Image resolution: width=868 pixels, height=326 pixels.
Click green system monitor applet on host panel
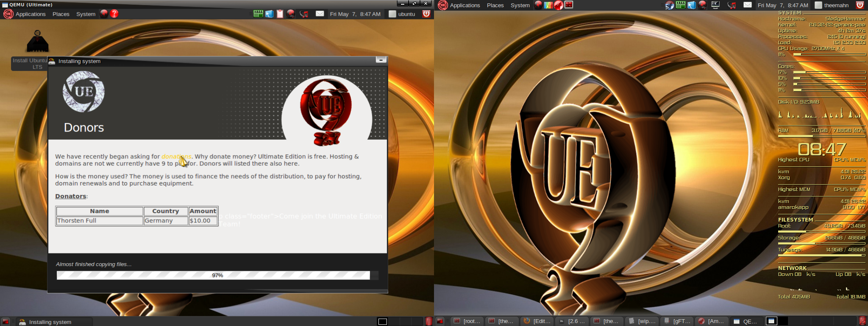point(681,5)
